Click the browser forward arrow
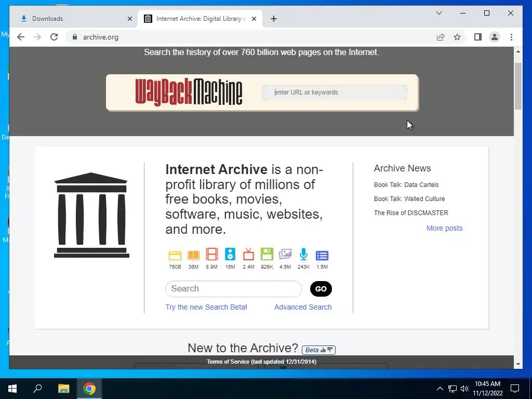Viewport: 532px width, 399px height. 37,37
